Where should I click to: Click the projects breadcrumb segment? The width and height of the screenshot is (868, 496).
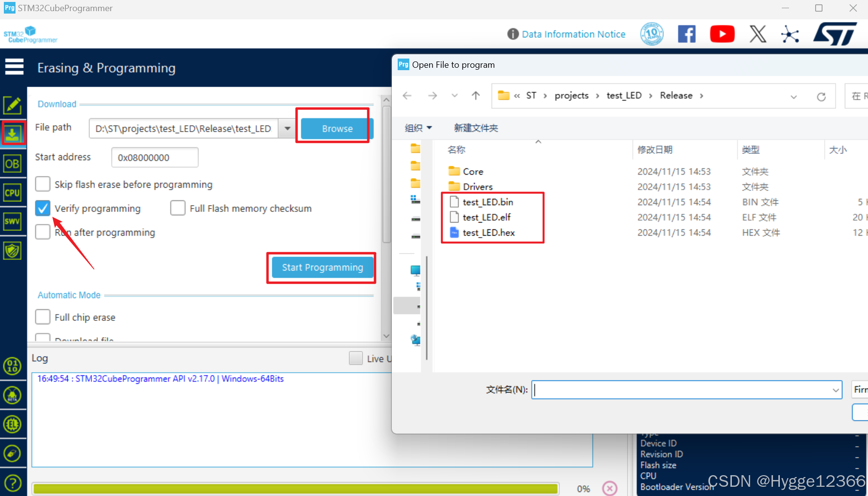pyautogui.click(x=572, y=95)
